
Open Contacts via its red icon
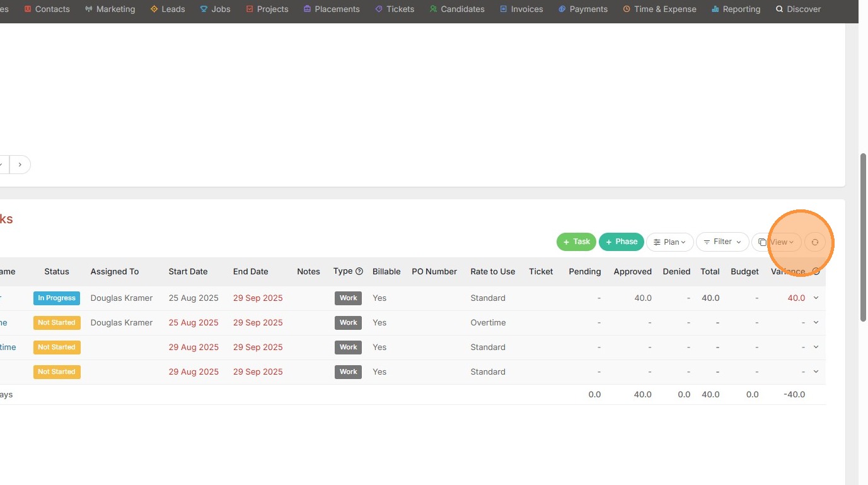coord(28,9)
